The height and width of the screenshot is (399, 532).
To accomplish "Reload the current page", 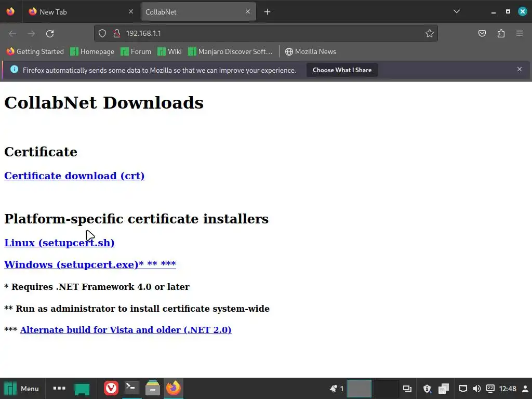I will point(50,33).
